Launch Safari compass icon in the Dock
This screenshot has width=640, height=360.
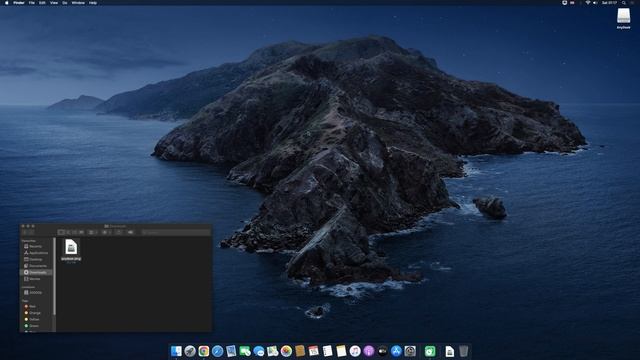pyautogui.click(x=218, y=351)
